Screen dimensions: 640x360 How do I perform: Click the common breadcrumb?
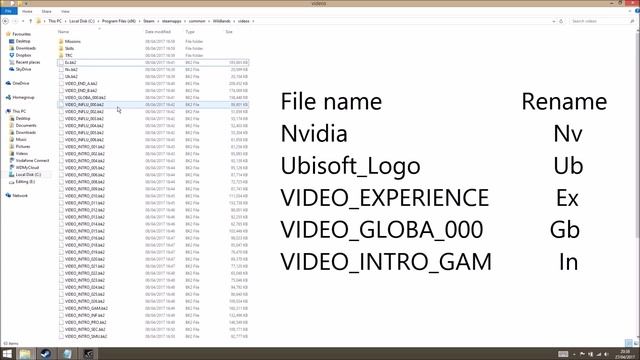[197, 21]
